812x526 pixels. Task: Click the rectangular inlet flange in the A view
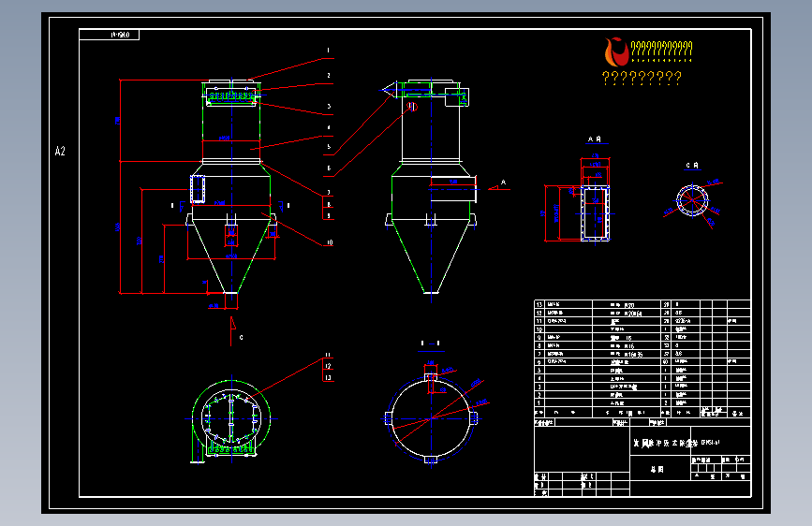click(x=595, y=213)
